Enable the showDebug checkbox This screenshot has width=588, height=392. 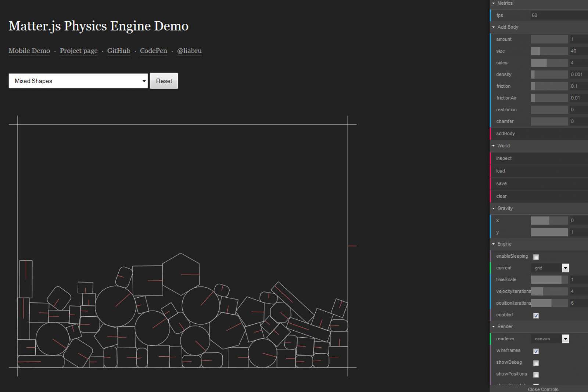536,363
